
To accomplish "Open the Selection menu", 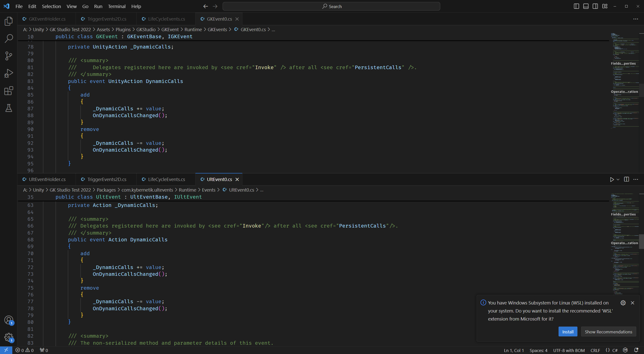I will [x=51, y=6].
